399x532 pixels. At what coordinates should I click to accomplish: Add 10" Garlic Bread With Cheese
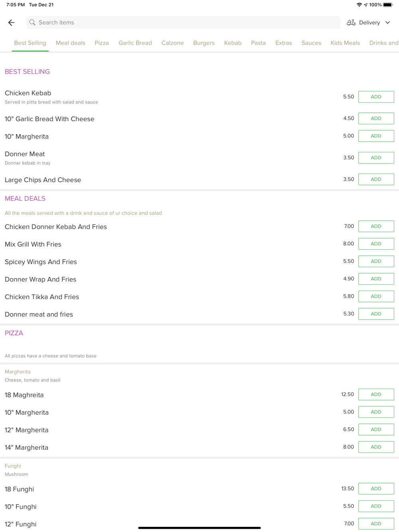[x=376, y=118]
